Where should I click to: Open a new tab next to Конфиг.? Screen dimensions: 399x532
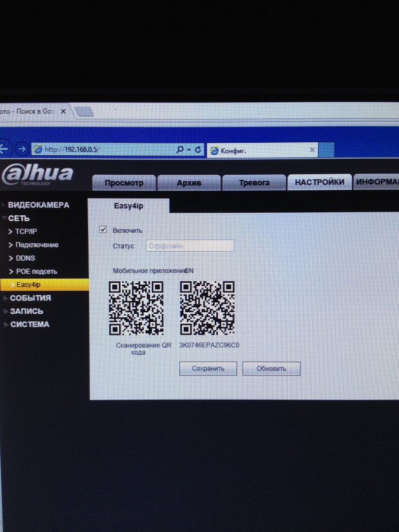tap(327, 150)
